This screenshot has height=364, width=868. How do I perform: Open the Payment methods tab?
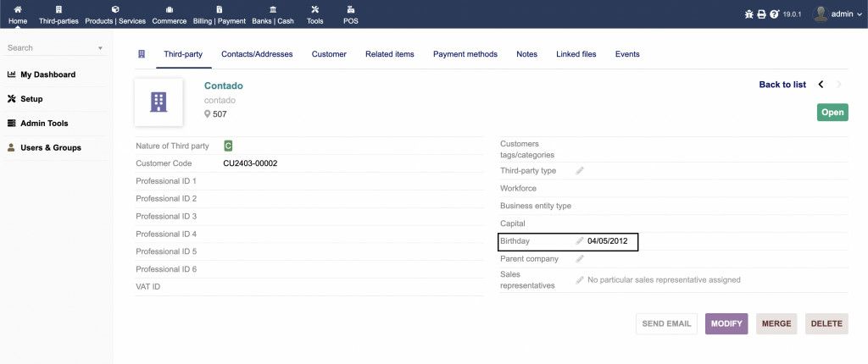point(465,54)
